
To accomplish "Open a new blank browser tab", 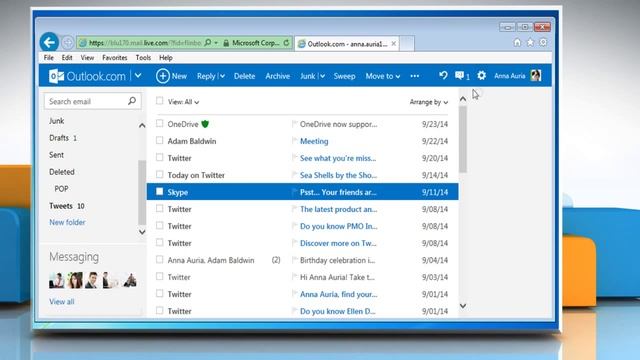I will (407, 43).
